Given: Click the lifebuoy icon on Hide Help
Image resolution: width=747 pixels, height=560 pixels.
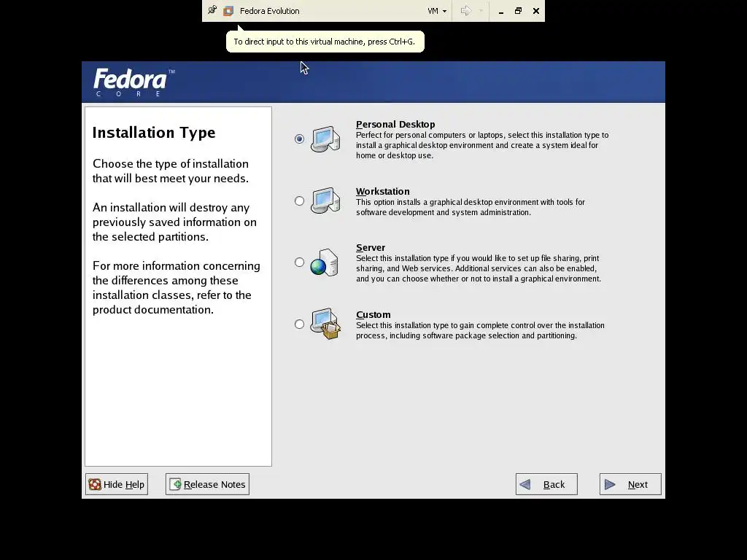Looking at the screenshot, I should (x=95, y=484).
